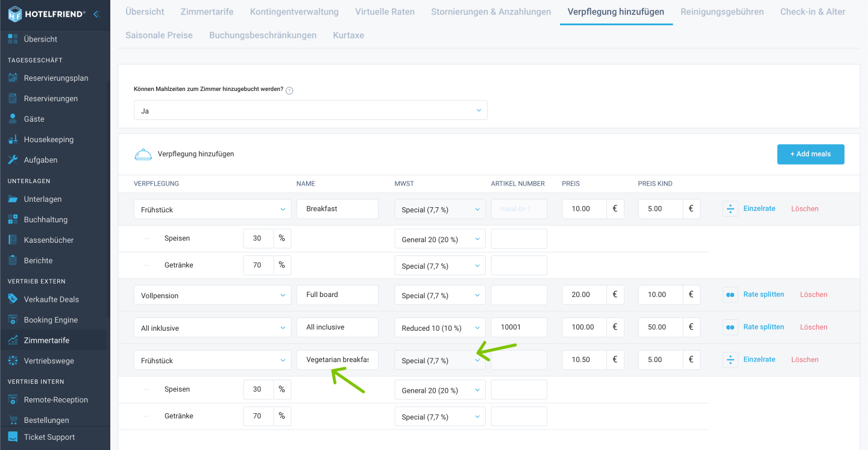Click Rate splitten link for Full board
Viewport: 868px width, 450px height.
[764, 295]
